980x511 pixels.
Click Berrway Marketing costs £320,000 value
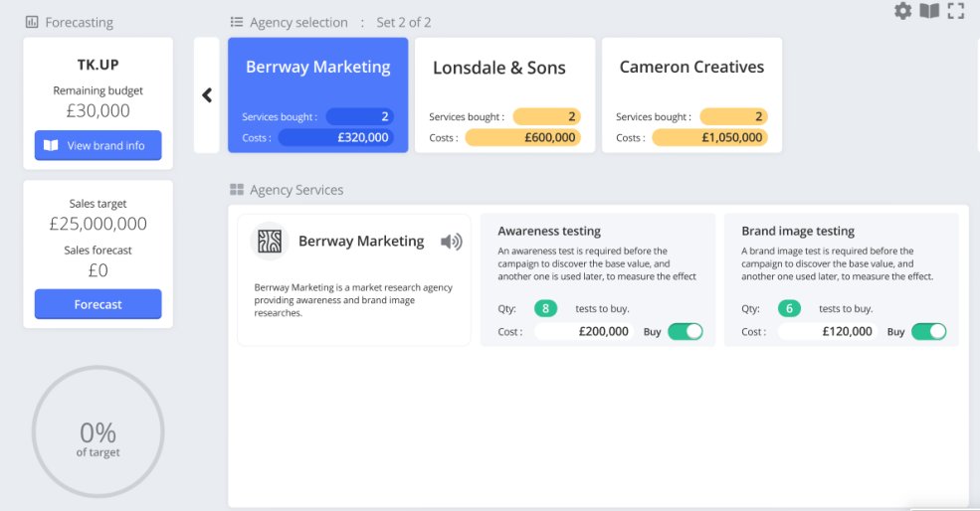click(x=335, y=137)
